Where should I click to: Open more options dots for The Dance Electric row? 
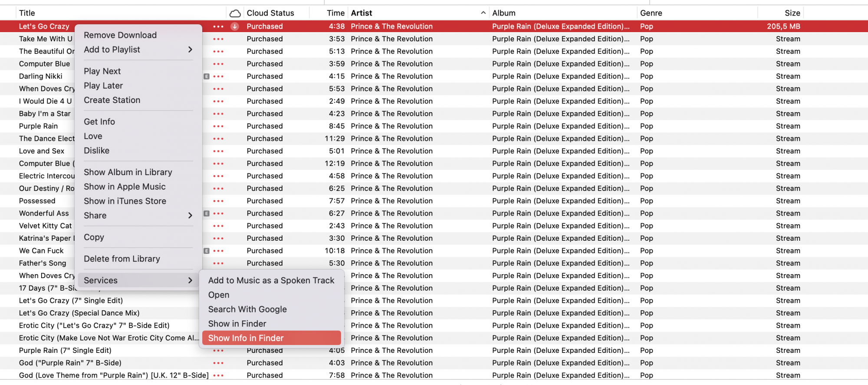218,139
